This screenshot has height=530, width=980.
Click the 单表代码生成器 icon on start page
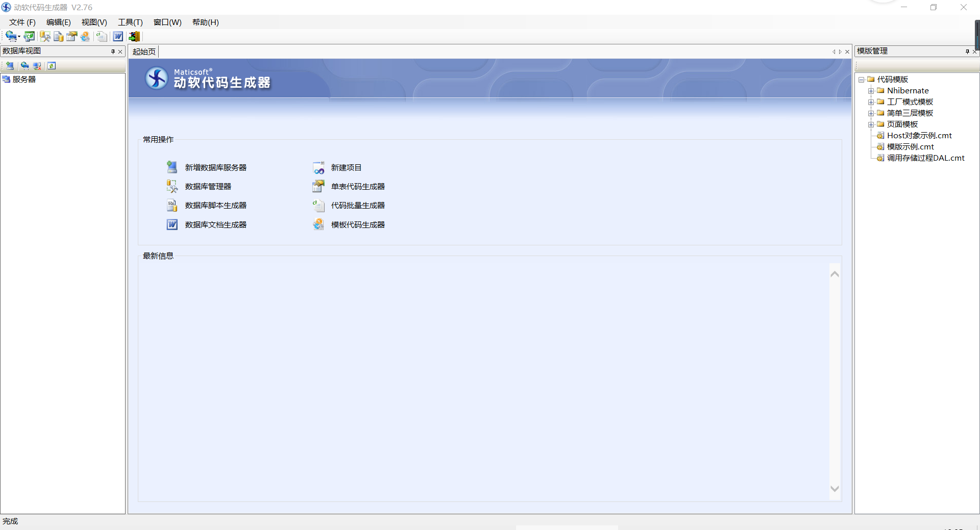[x=318, y=186]
